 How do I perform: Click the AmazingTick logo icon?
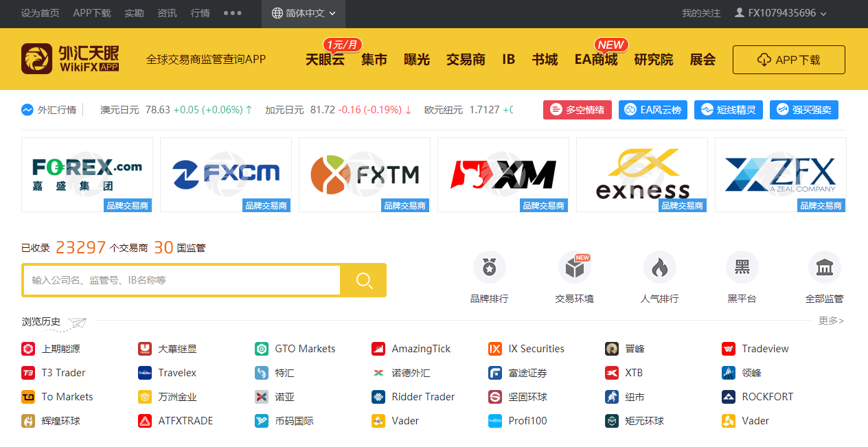pyautogui.click(x=378, y=349)
